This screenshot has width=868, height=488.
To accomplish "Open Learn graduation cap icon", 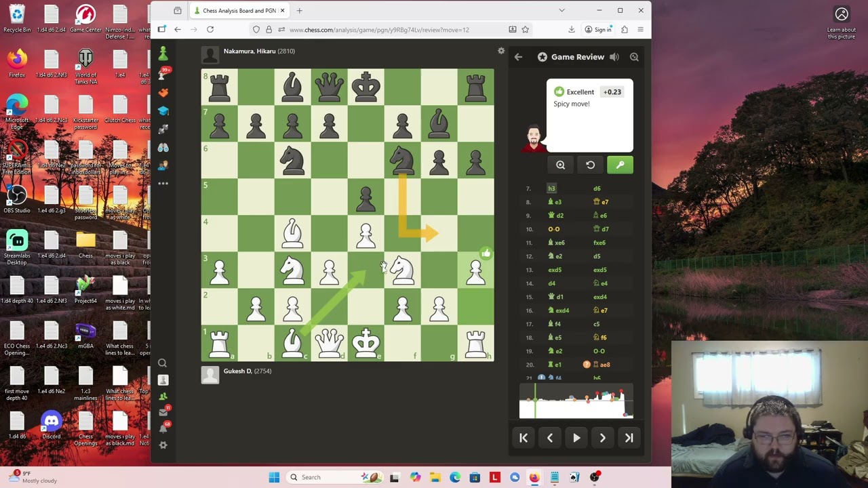I will coord(163,111).
